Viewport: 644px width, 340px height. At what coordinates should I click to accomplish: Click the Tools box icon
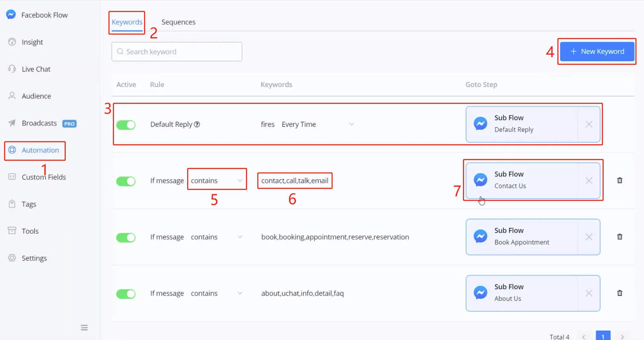coord(12,230)
